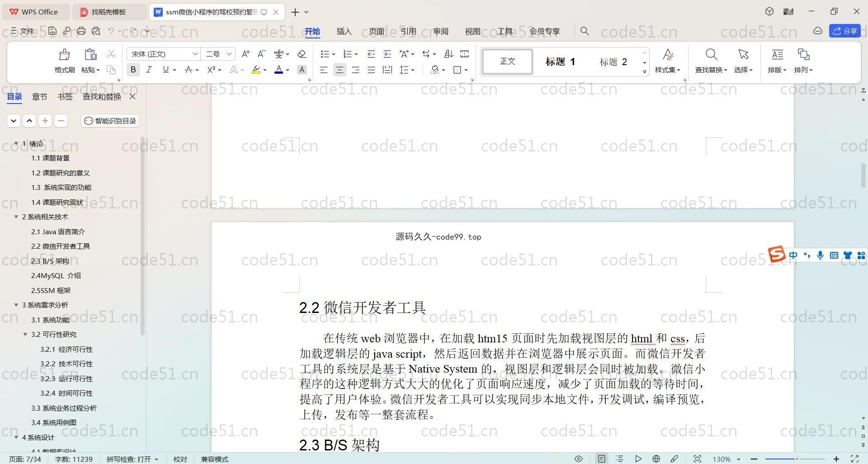Image resolution: width=868 pixels, height=464 pixels.
Task: Toggle Underline formatting
Action: (165, 70)
